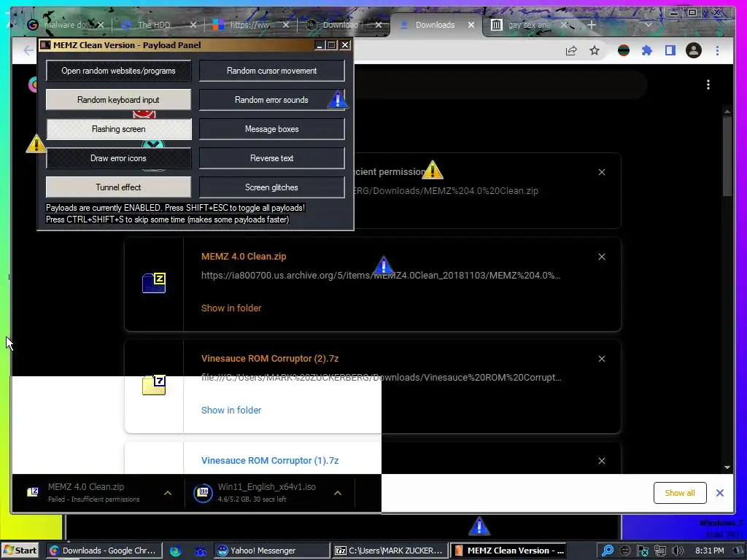The image size is (747, 560).
Task: Open a new Chrome tab
Action: pos(591,25)
